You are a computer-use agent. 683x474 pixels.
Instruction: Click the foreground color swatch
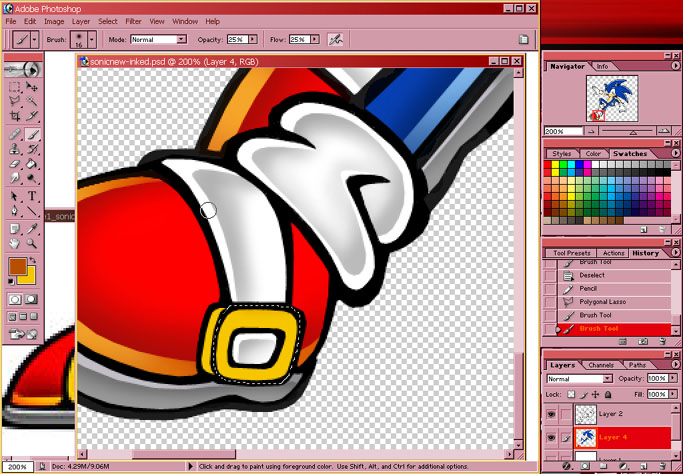[17, 267]
